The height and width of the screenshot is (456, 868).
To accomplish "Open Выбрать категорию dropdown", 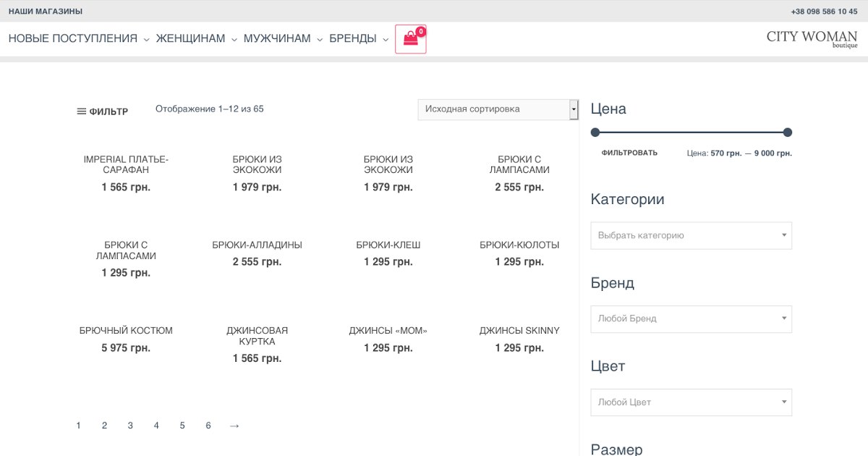I will (692, 235).
